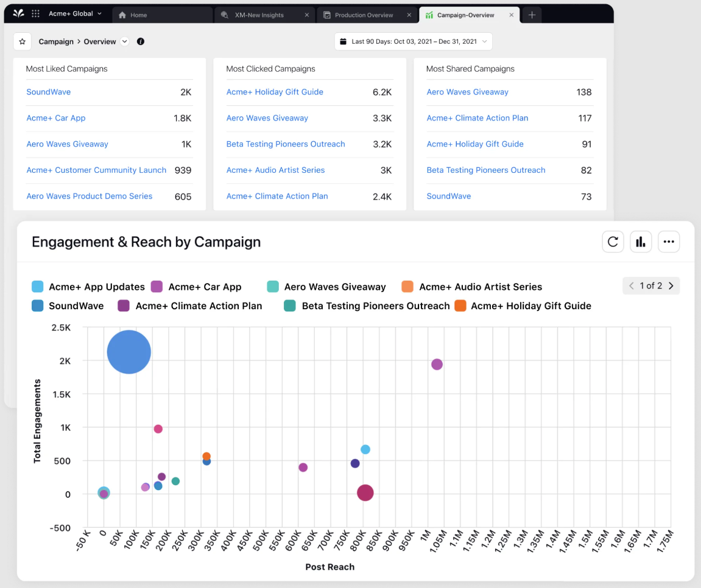Click the info icon beside Overview breadcrumb
701x588 pixels.
click(140, 41)
